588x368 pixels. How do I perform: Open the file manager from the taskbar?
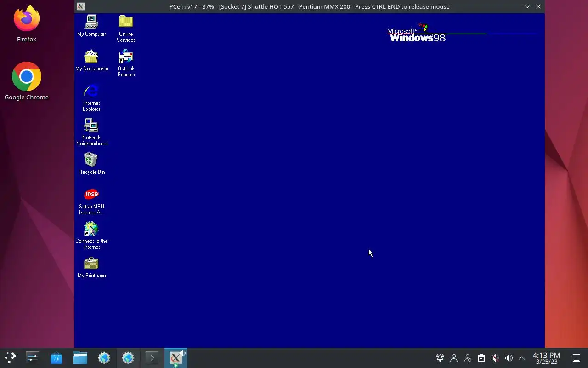pyautogui.click(x=80, y=358)
